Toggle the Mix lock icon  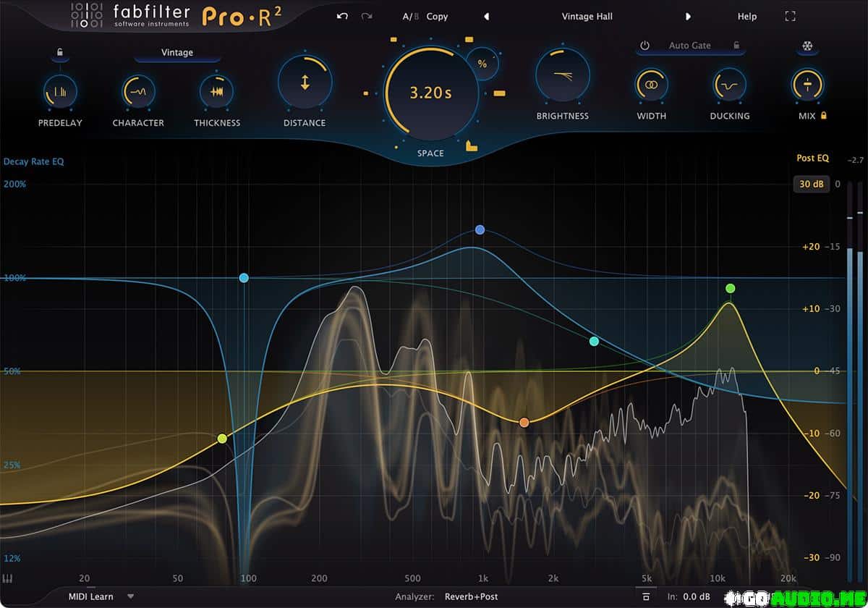click(x=823, y=116)
